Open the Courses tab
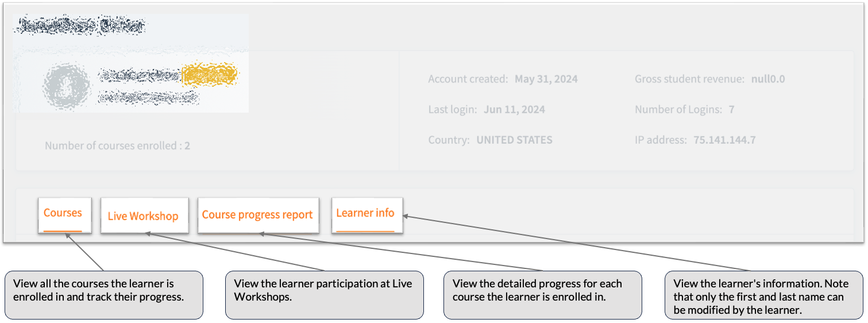This screenshot has height=323, width=868. pos(63,213)
